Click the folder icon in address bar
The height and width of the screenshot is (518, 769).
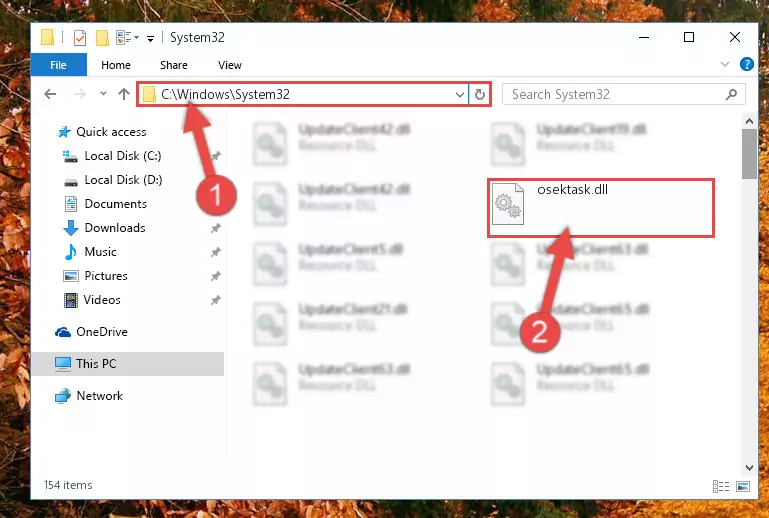tap(149, 94)
